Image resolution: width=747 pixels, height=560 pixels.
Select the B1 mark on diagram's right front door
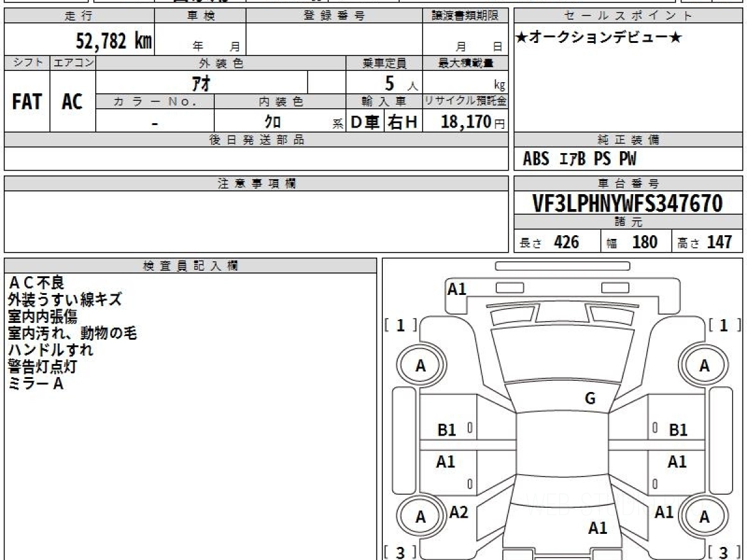678,429
